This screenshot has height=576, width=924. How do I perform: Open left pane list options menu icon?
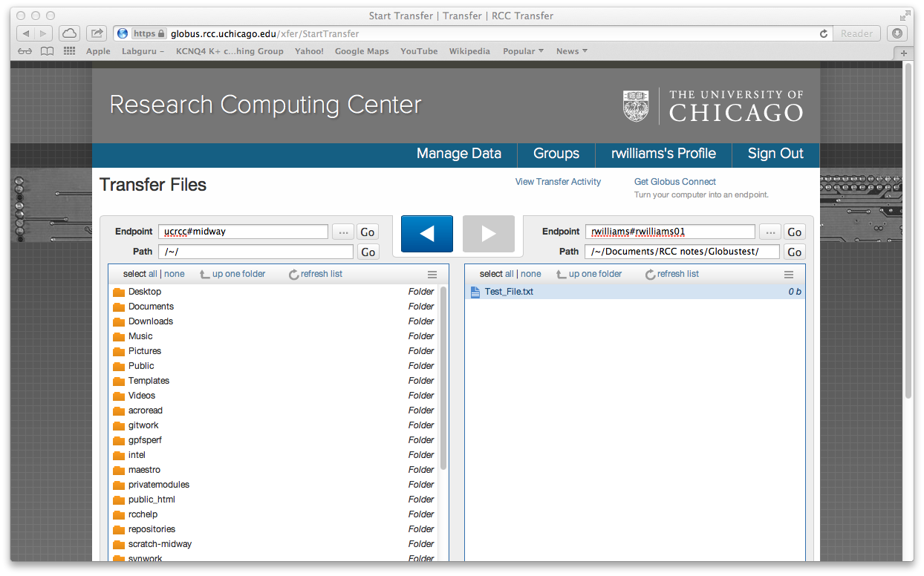[x=432, y=275]
